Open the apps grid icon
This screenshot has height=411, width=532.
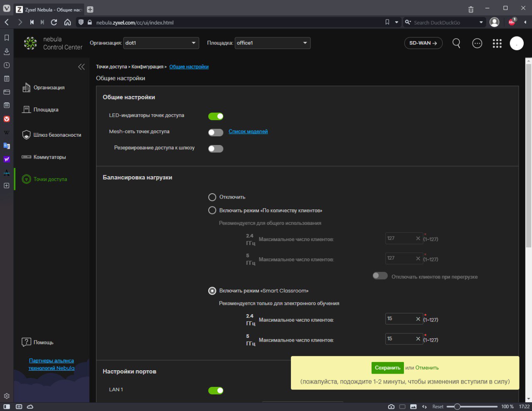(x=497, y=43)
